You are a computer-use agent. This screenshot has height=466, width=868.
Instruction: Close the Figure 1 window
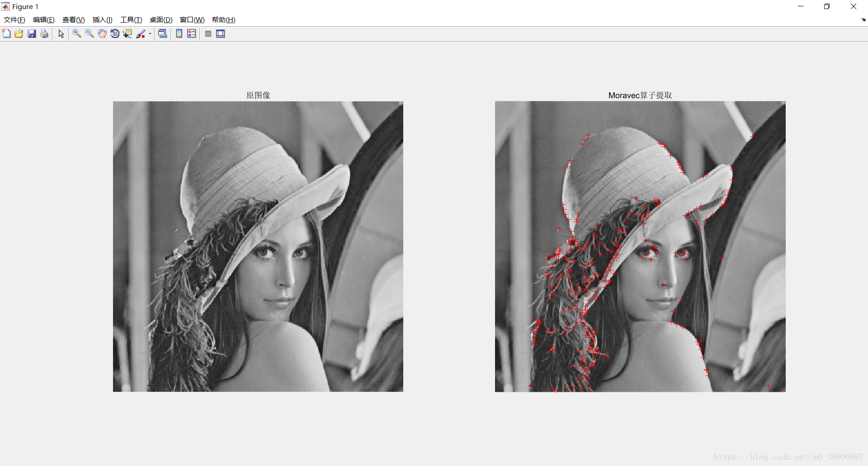coord(854,6)
